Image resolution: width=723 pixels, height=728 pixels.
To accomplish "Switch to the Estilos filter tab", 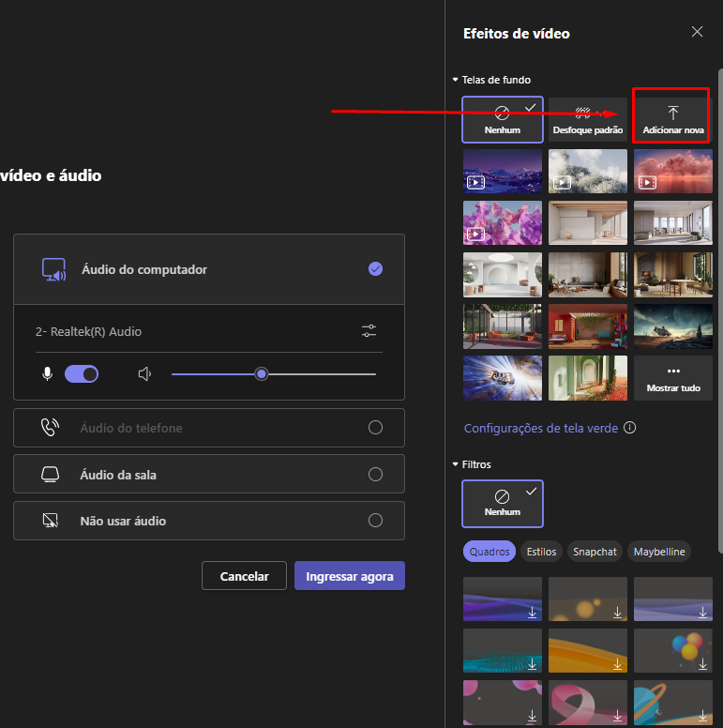I will [541, 552].
